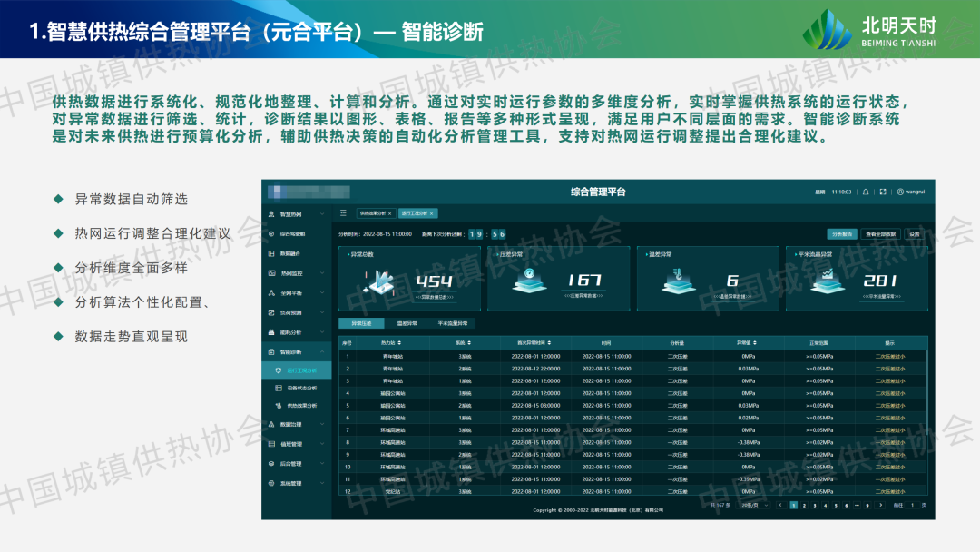Switch to the 温差异常 tab

pos(407,323)
